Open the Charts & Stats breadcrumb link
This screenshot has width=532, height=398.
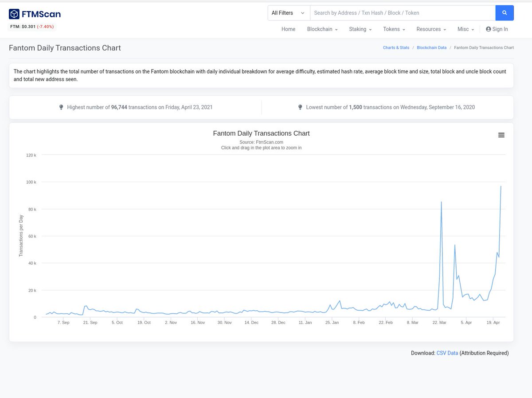[x=396, y=47]
